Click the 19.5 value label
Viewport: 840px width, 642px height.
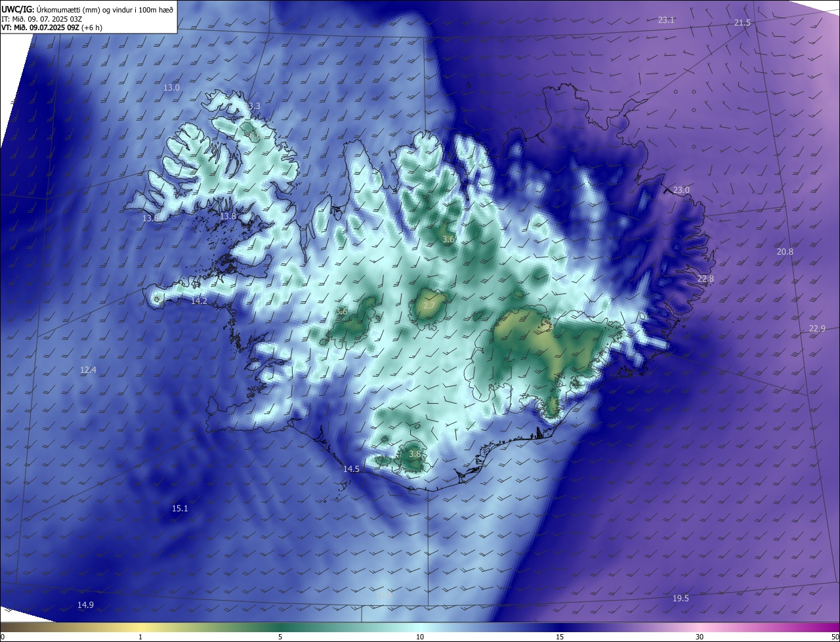pos(681,598)
